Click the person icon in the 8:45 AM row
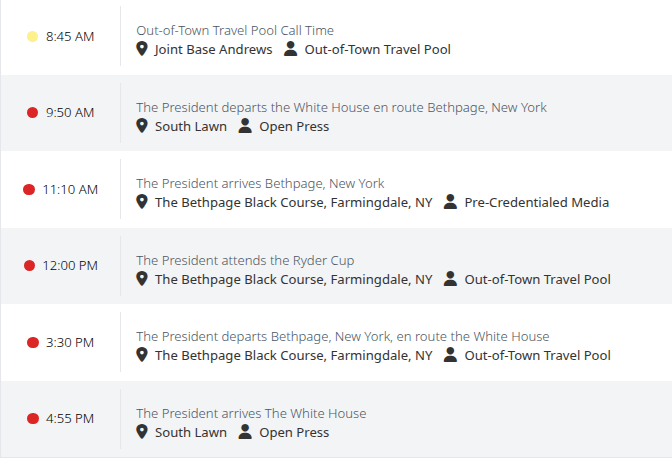Screen dimensions: 672x459 click(290, 49)
